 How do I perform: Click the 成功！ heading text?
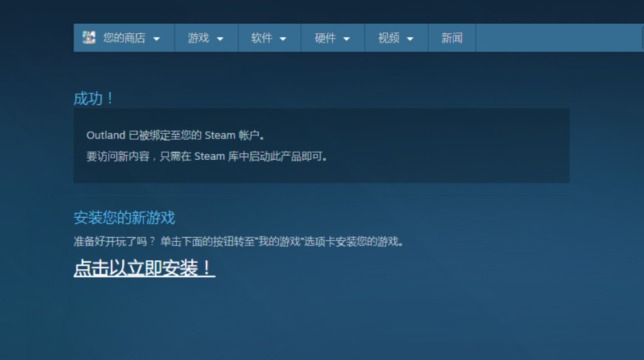(x=93, y=99)
